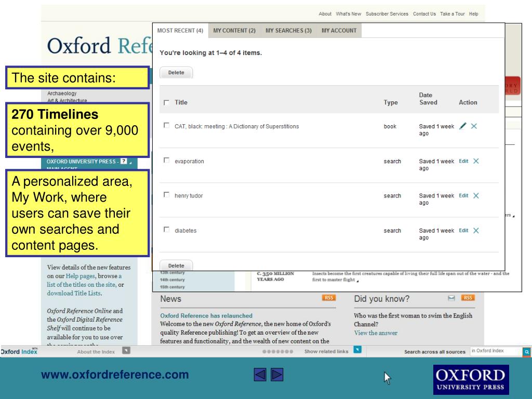Screen dimensions: 532x399
Task: Click the Did you know email envelope icon
Action: (451, 298)
